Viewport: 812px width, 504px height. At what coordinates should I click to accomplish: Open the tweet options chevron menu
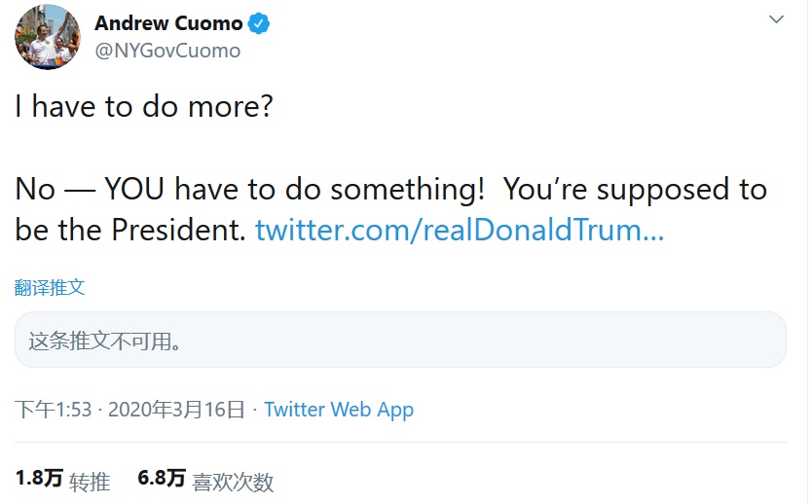776,19
